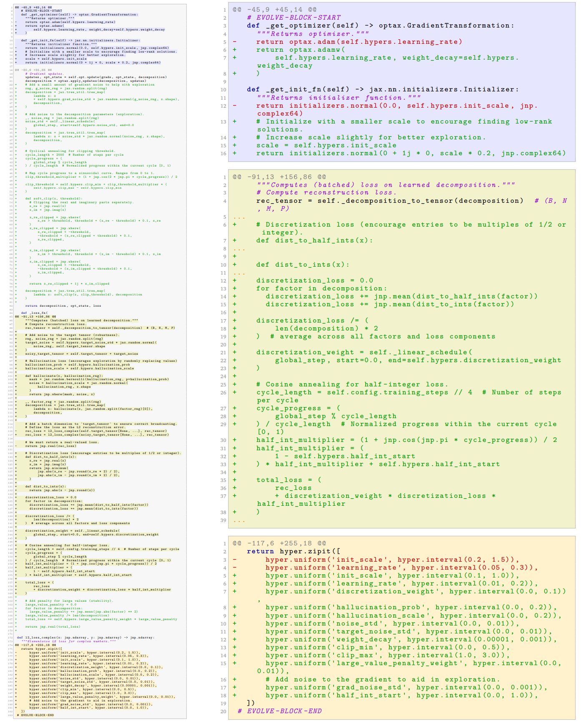Click the EVOLVE-BLOCK-END comment in yellow panel

[x=279, y=711]
